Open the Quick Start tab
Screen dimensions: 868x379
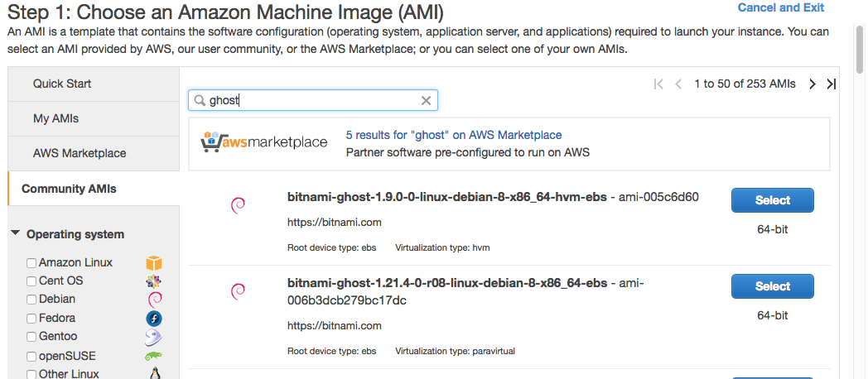[62, 84]
